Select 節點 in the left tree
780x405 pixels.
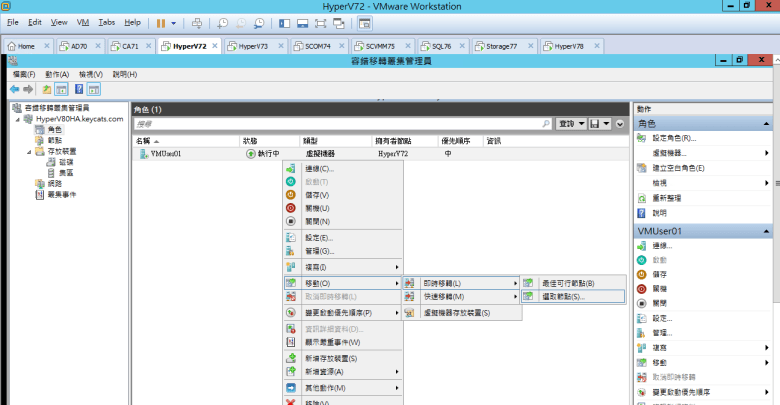(x=54, y=140)
